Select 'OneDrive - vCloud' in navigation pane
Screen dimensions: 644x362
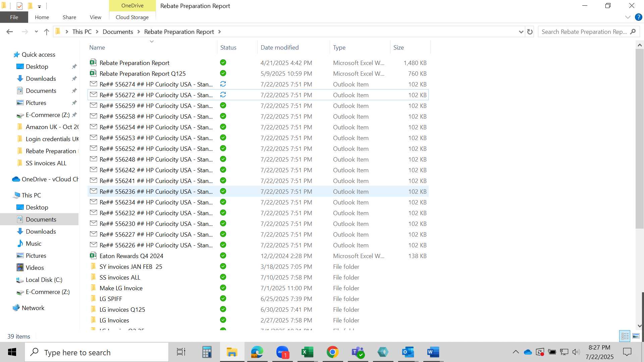coord(50,179)
